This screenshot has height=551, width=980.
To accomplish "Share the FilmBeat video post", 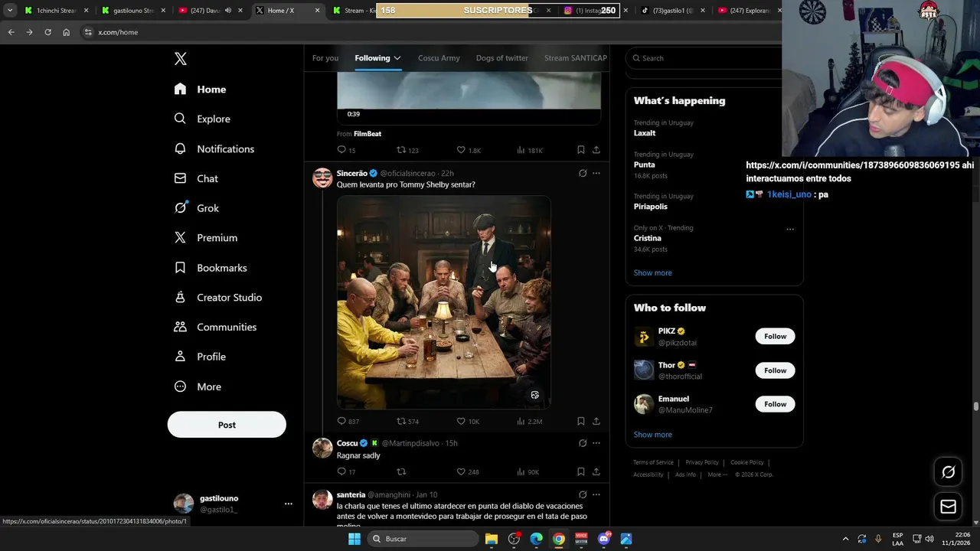I will (596, 150).
